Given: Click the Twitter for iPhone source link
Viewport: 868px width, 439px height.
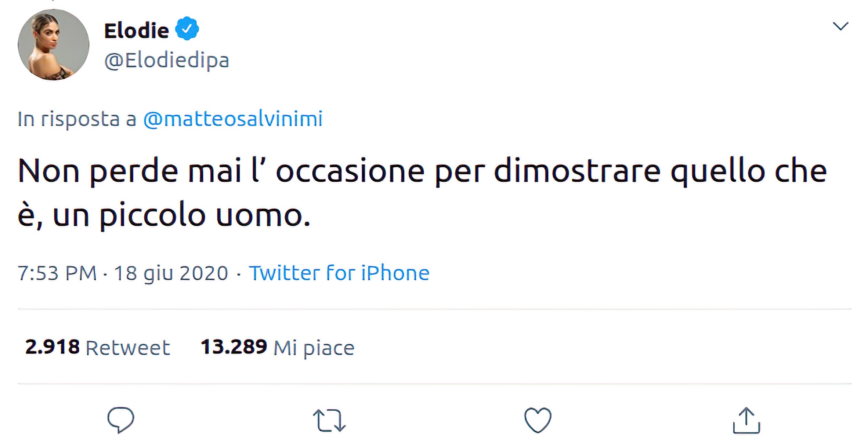Looking at the screenshot, I should [339, 273].
